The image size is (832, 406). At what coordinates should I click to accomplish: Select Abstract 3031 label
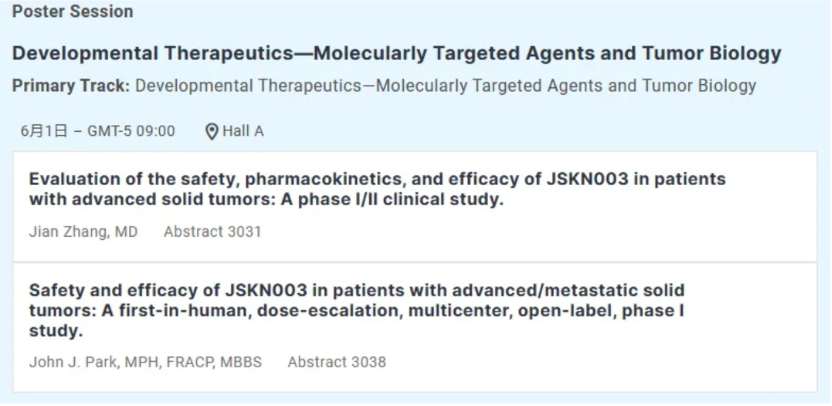click(212, 232)
